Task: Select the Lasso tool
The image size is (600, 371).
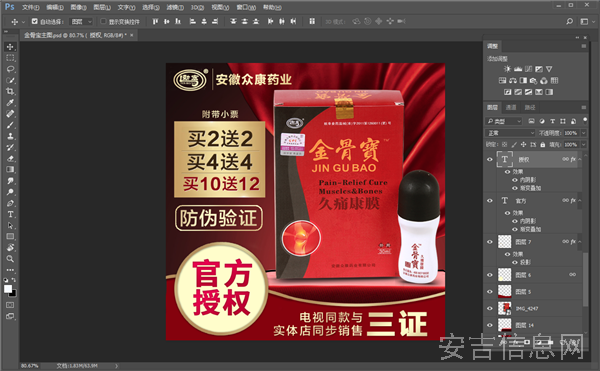Action: coord(10,69)
